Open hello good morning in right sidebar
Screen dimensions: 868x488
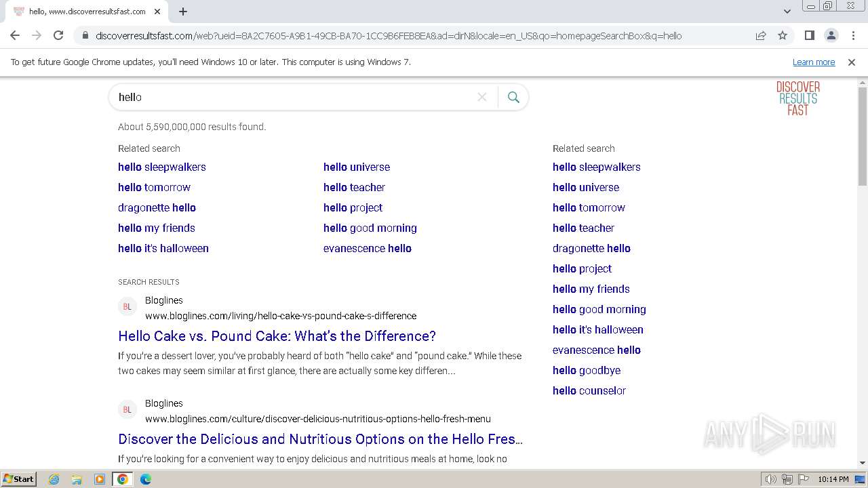pyautogui.click(x=599, y=309)
